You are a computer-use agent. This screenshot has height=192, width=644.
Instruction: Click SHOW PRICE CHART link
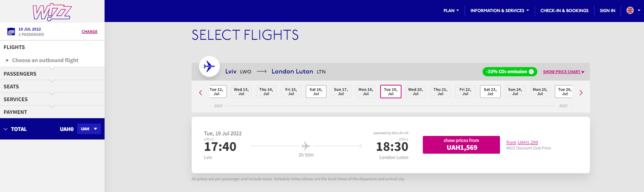(564, 72)
